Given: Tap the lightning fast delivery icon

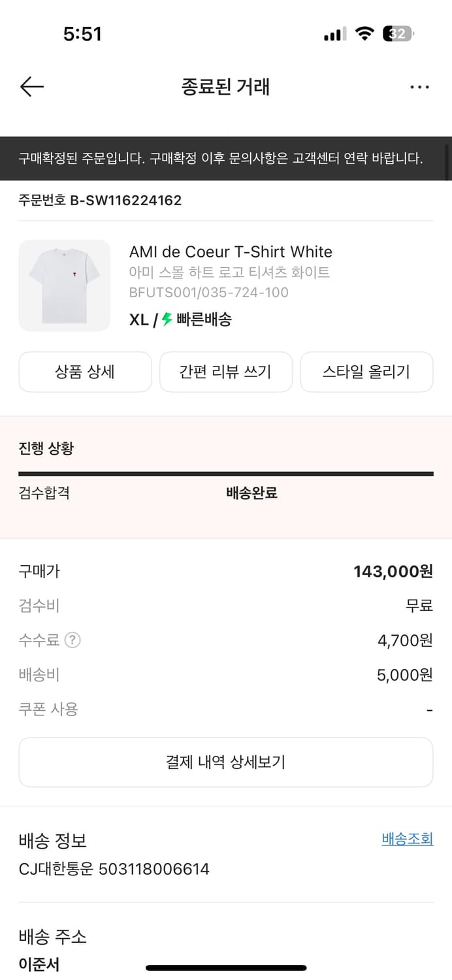Looking at the screenshot, I should [167, 319].
